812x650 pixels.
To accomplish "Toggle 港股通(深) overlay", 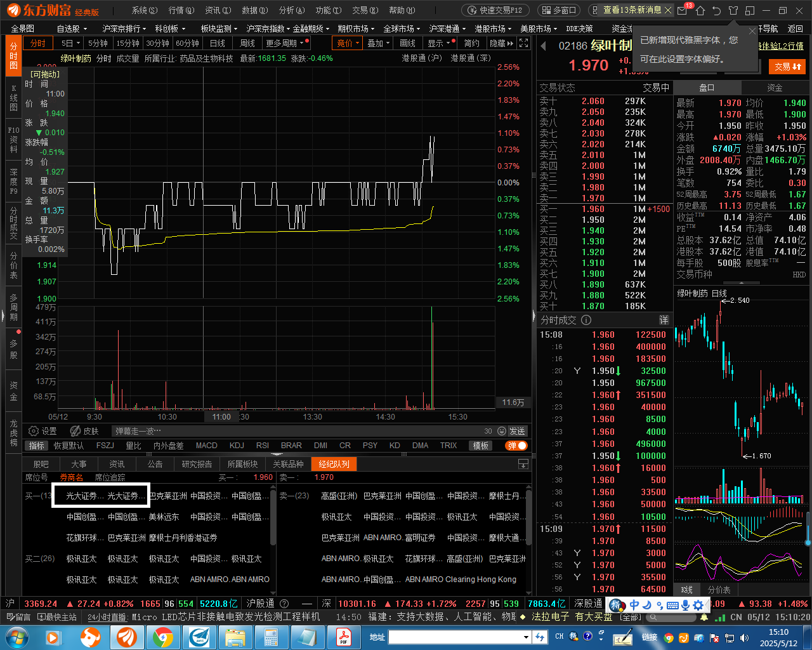I will pyautogui.click(x=471, y=58).
